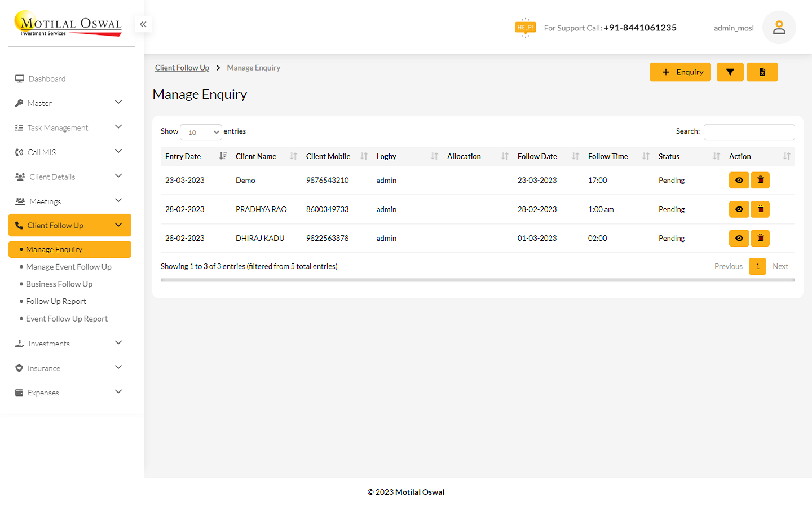Open Dashboard from the sidebar
The height and width of the screenshot is (506, 812).
click(x=47, y=79)
